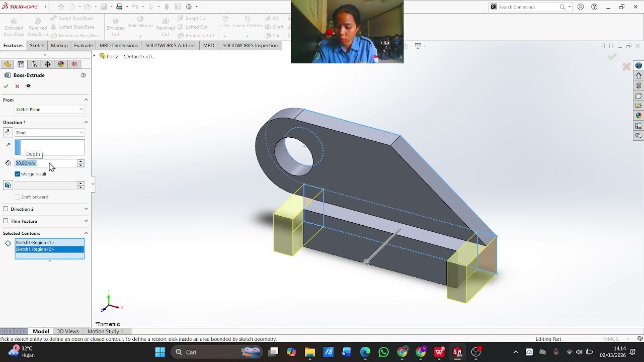Open the 3D Views tab
Screen dimensions: 644x362
click(x=67, y=331)
